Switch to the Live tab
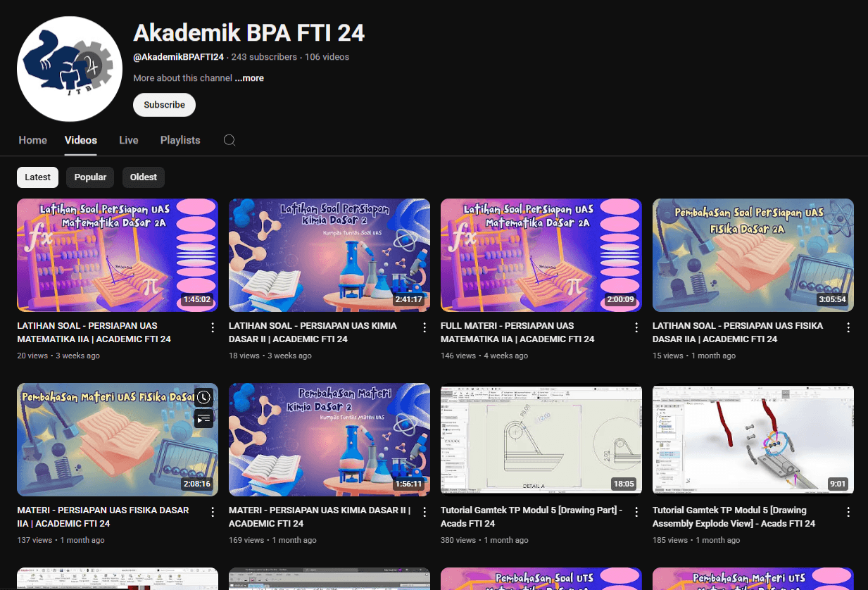 point(128,140)
